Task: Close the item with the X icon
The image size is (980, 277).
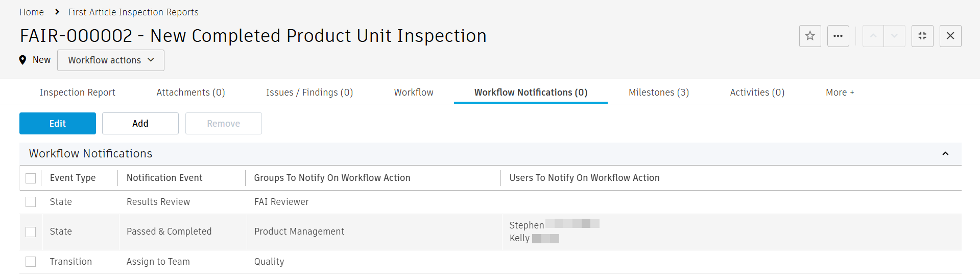Action: (x=950, y=36)
